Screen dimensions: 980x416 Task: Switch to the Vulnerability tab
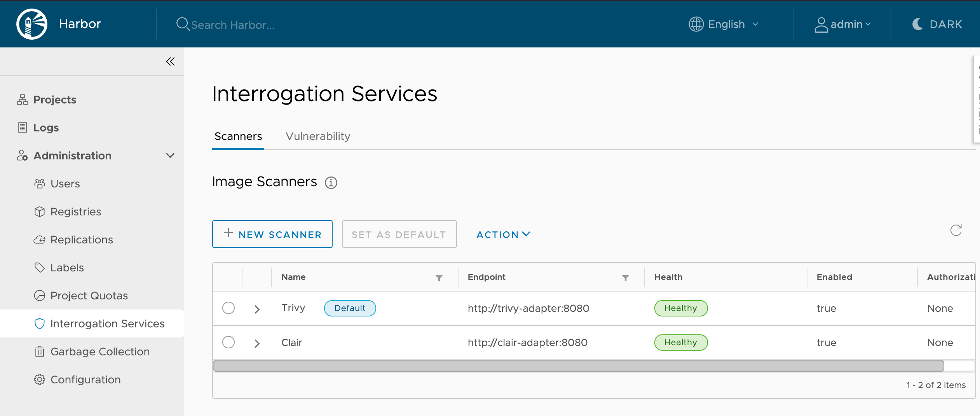[318, 136]
